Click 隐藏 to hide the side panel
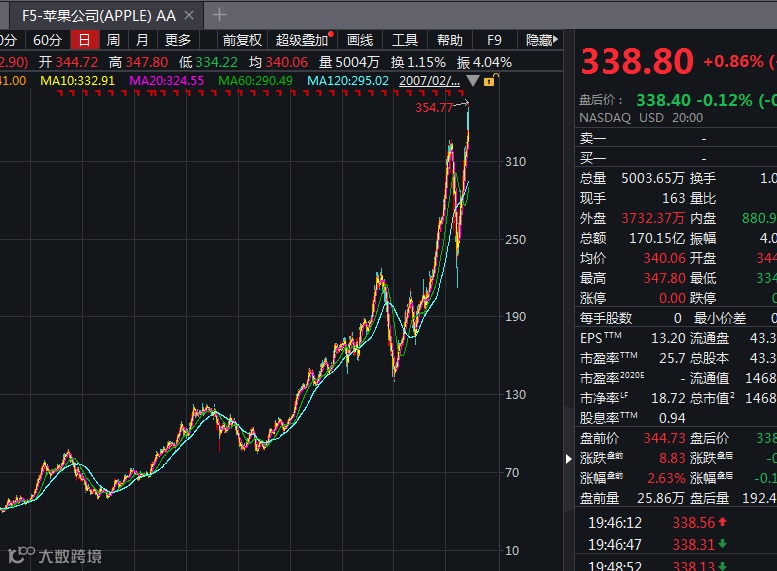Image resolution: width=777 pixels, height=571 pixels. pyautogui.click(x=542, y=40)
